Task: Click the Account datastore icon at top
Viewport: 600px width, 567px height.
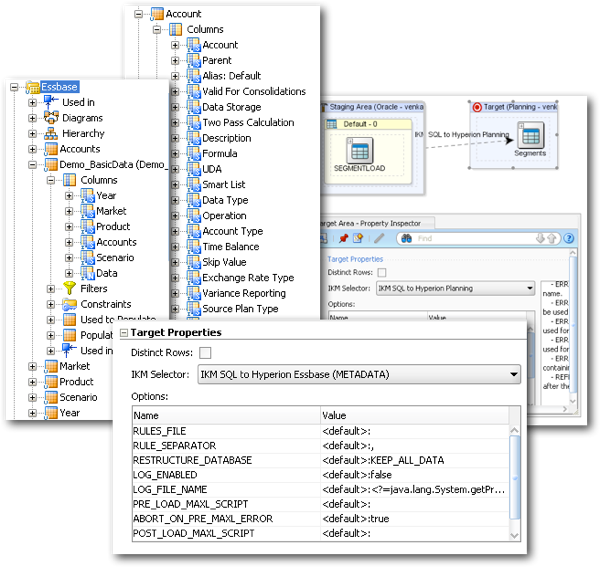Action: (157, 14)
